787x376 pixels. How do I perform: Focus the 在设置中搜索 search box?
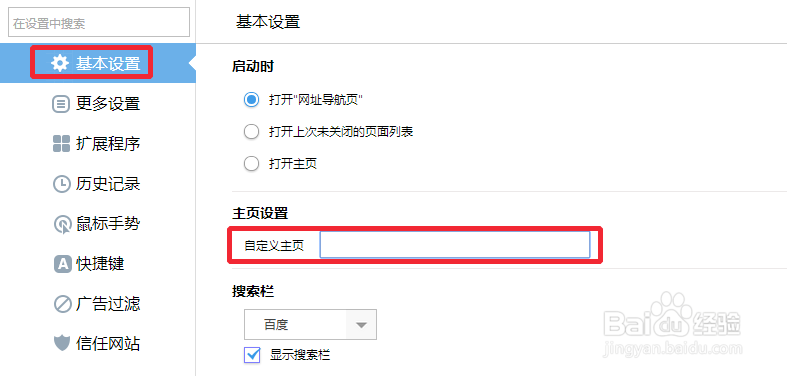99,22
